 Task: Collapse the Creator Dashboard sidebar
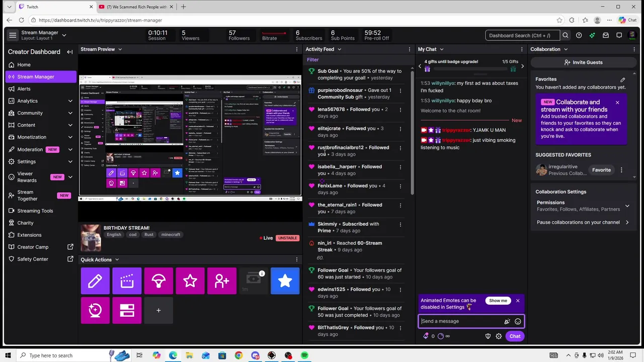coord(70,52)
